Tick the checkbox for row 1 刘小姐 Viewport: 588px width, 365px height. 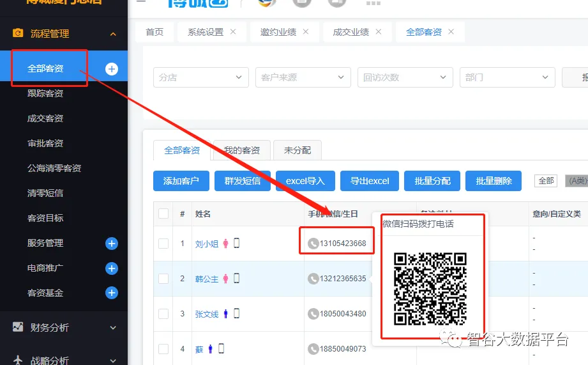pyautogui.click(x=163, y=244)
